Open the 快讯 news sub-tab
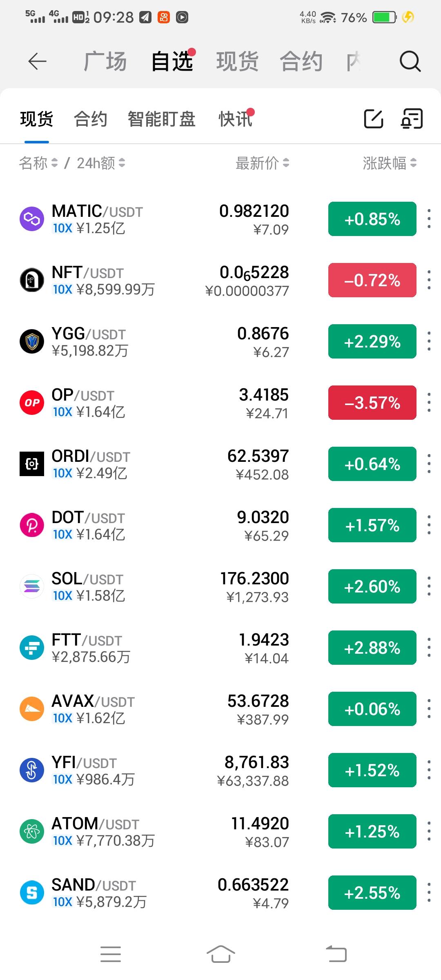Image resolution: width=441 pixels, height=980 pixels. pos(235,119)
